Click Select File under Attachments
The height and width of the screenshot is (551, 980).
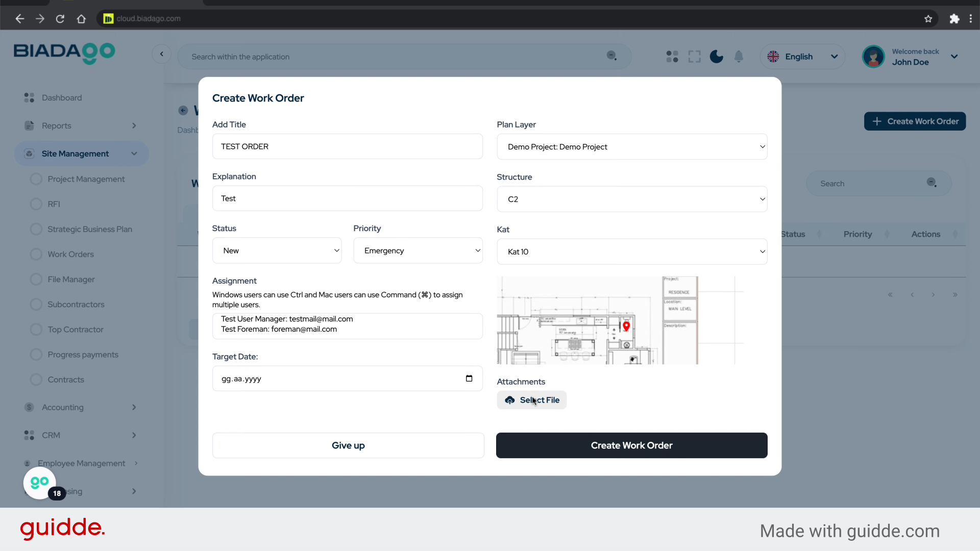coord(532,400)
